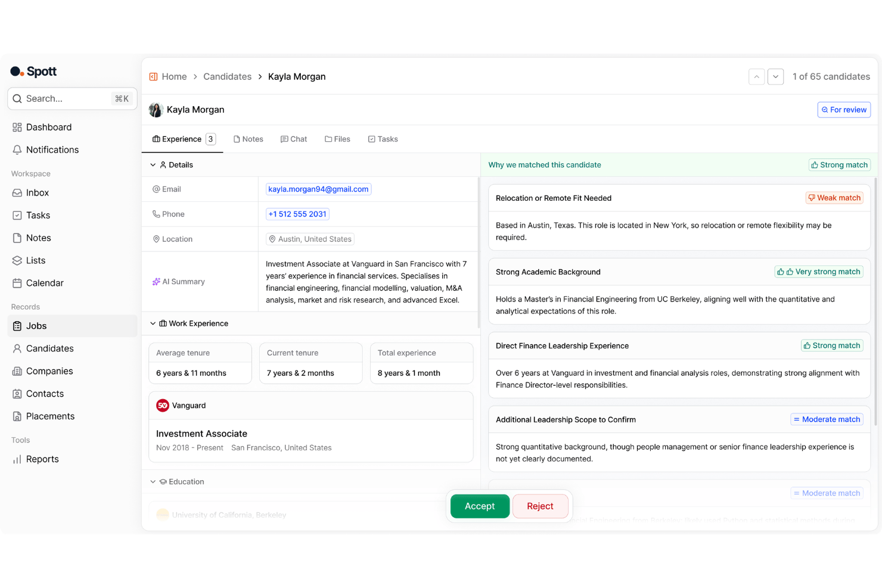The width and height of the screenshot is (882, 588).
Task: Click Kayla Morgan's profile avatar
Action: click(156, 110)
